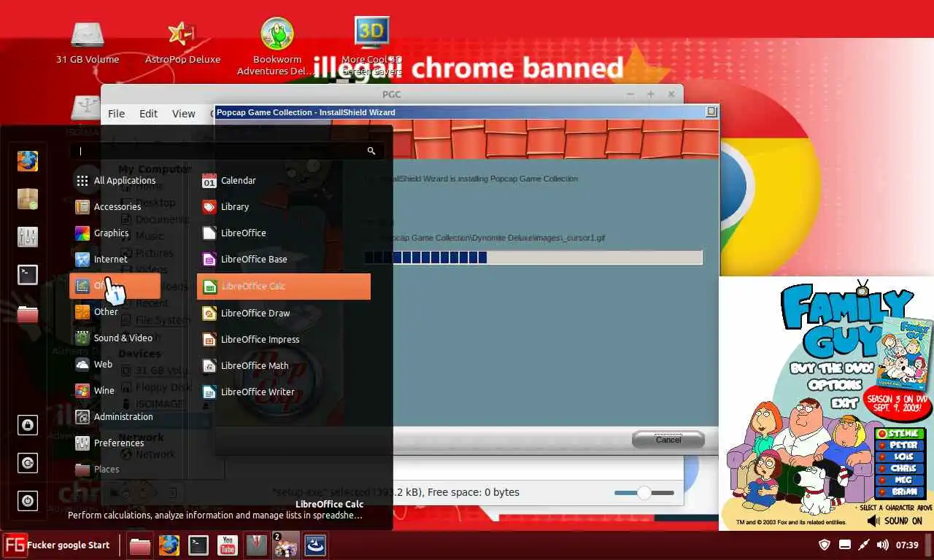Screen dimensions: 934x560
Task: Launch LibreOffice Base
Action: 284,259
